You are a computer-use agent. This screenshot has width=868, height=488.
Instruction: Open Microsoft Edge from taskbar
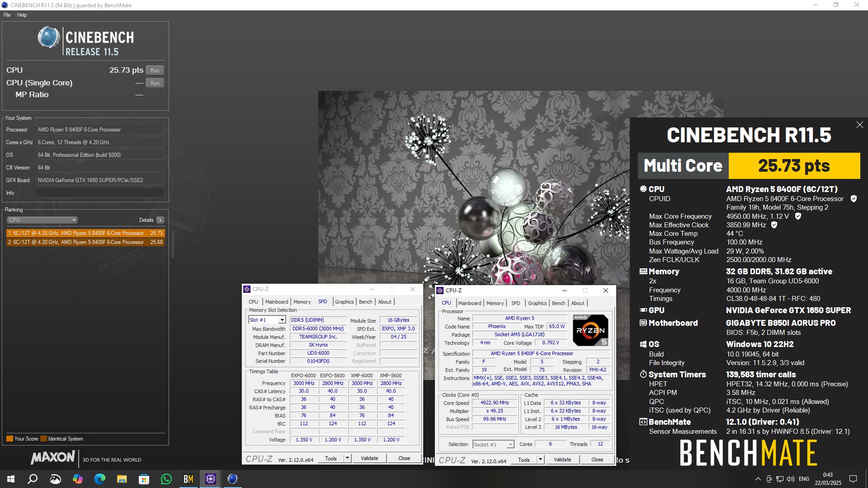99,479
